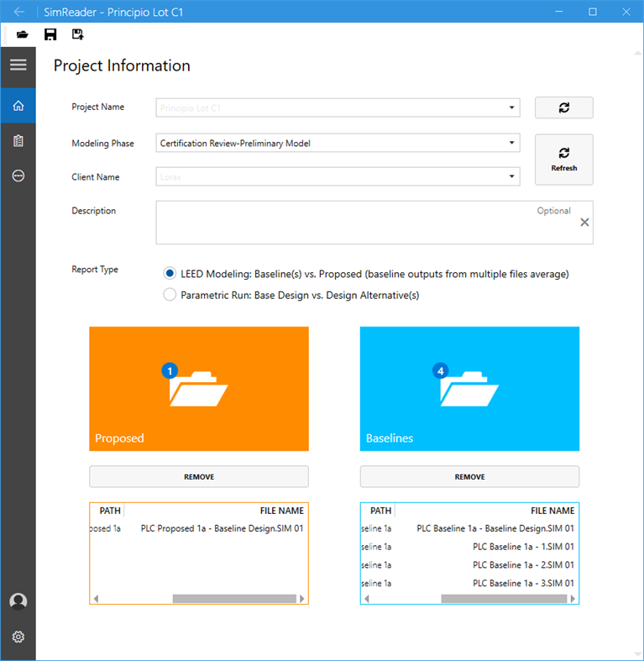Click the left scroll arrow in the Proposed list
644x661 pixels.
pos(96,599)
